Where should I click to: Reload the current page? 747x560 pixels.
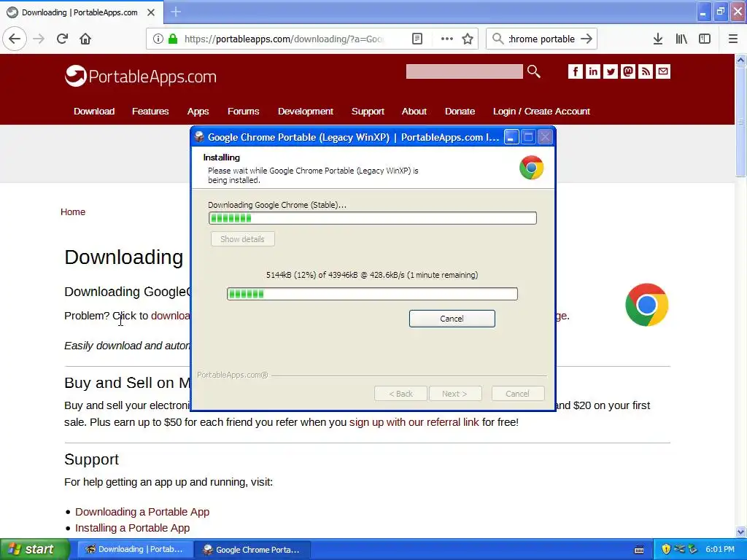pos(62,39)
